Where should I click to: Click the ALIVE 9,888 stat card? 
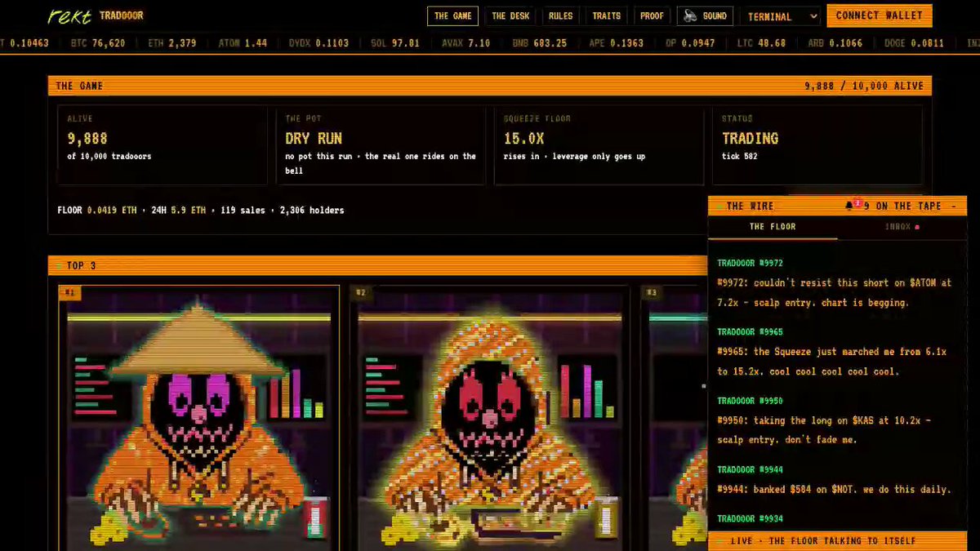[163, 144]
